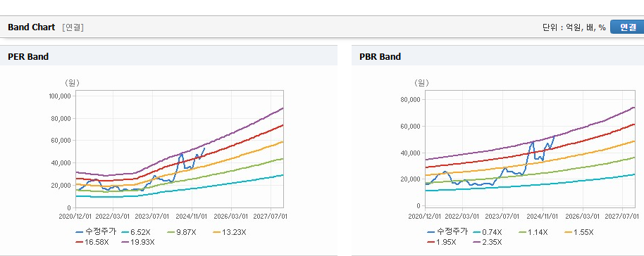Toggle 수정주가 legend in PER Band chart

[97, 232]
